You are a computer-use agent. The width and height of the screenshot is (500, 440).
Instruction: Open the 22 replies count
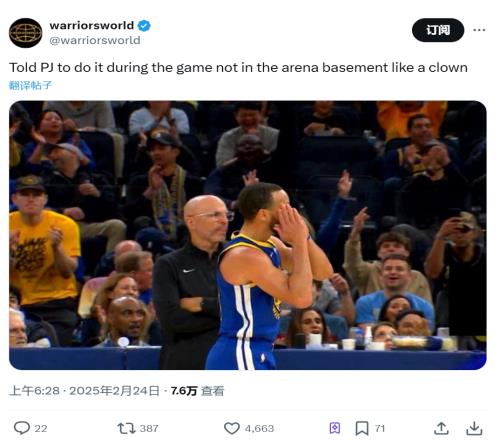click(41, 428)
